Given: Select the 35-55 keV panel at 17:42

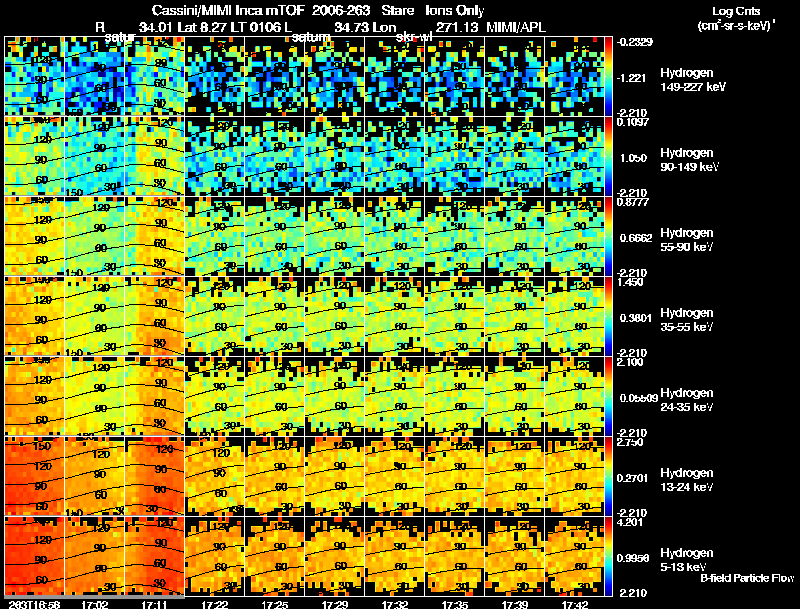Looking at the screenshot, I should pos(575,316).
